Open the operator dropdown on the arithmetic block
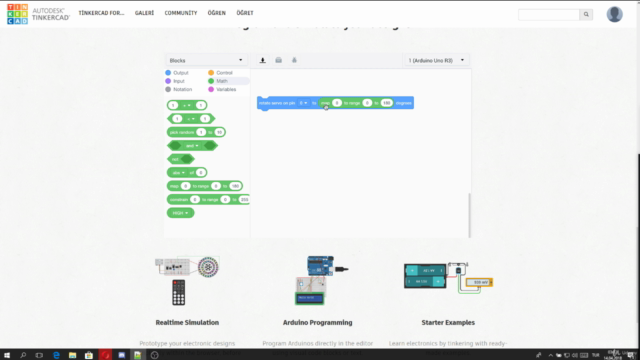This screenshot has height=360, width=640. tap(187, 105)
